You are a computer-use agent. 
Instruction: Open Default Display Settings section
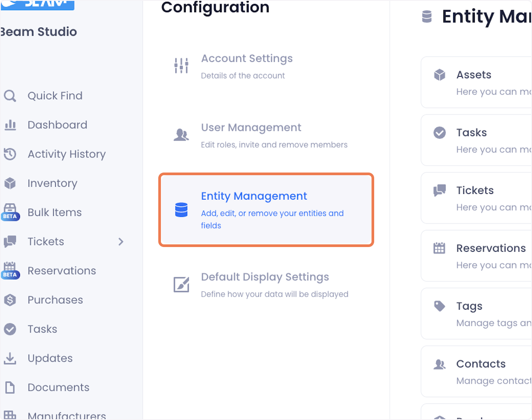point(266,285)
